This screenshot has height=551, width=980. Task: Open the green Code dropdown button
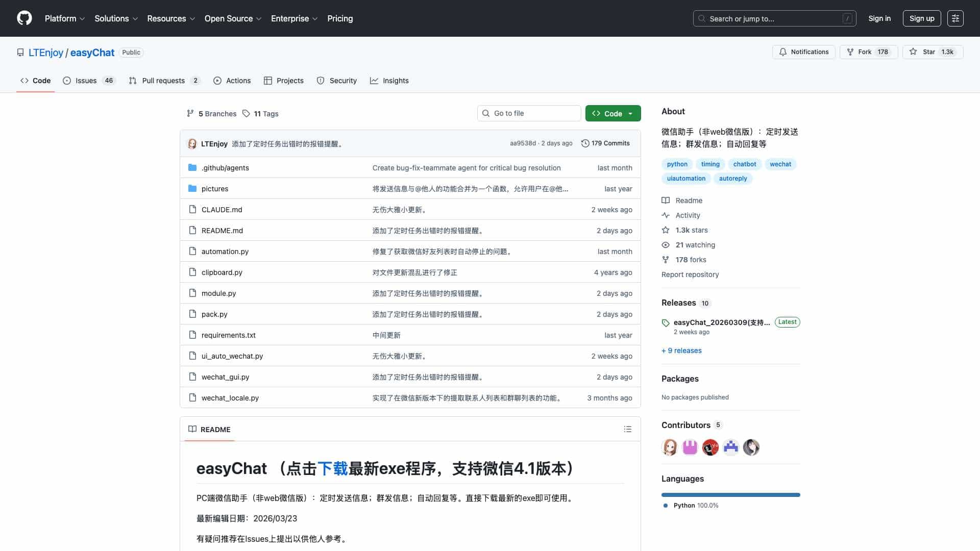coord(613,113)
